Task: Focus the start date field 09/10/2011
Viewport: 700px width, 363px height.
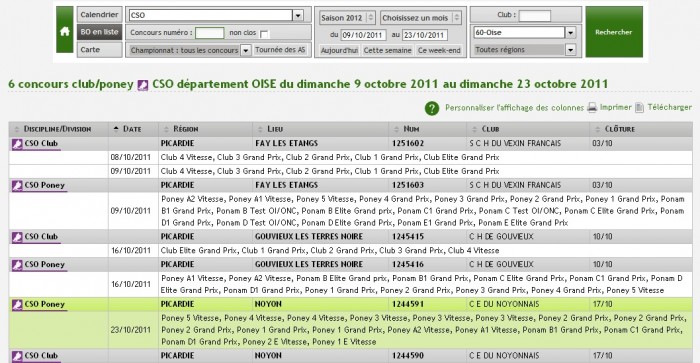Action: [x=363, y=35]
